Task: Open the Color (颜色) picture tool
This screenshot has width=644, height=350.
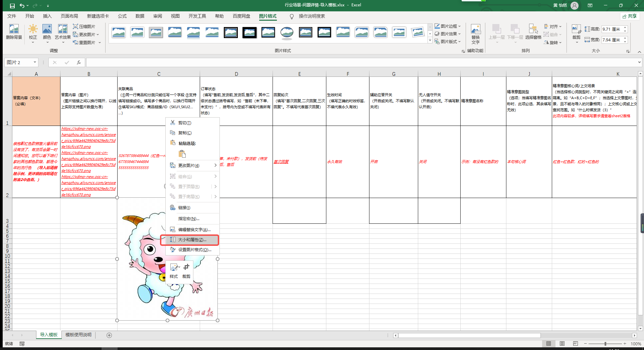Action: pos(47,33)
